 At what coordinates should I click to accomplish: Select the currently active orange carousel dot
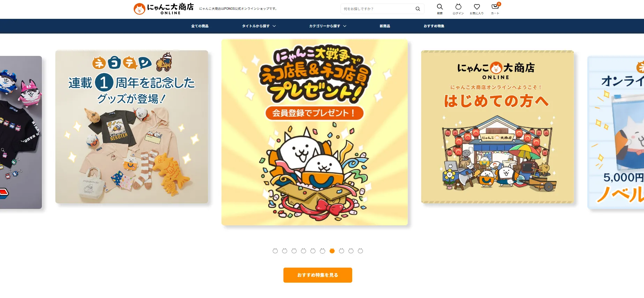(332, 251)
